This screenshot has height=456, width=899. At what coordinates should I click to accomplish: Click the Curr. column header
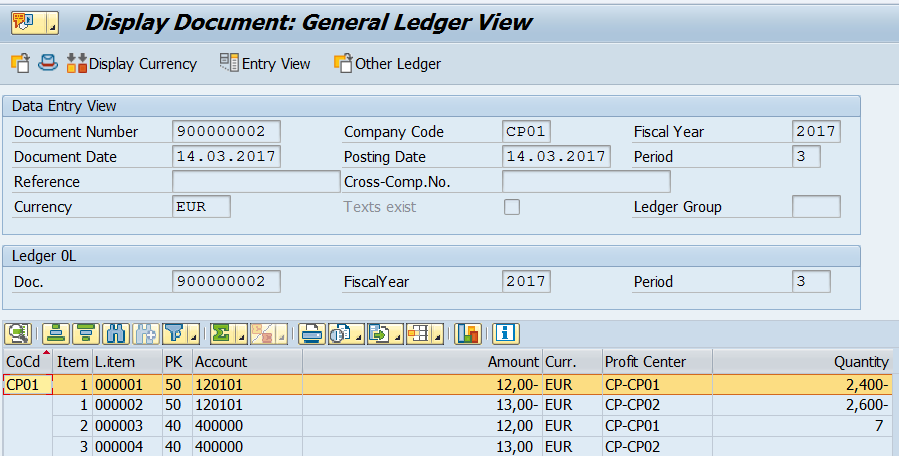point(572,362)
